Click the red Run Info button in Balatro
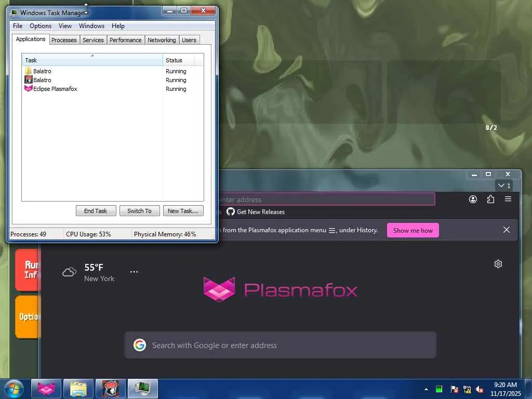Viewport: 532px width, 399px height. coord(28,270)
